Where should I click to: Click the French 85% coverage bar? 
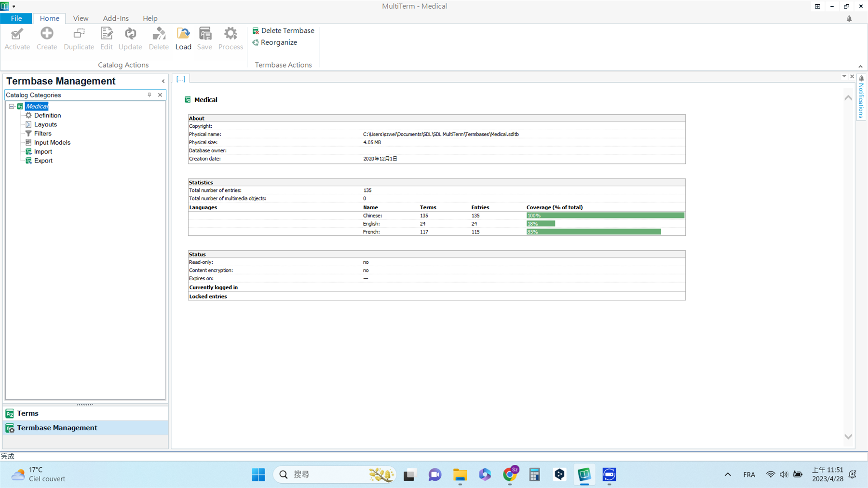tap(594, 232)
